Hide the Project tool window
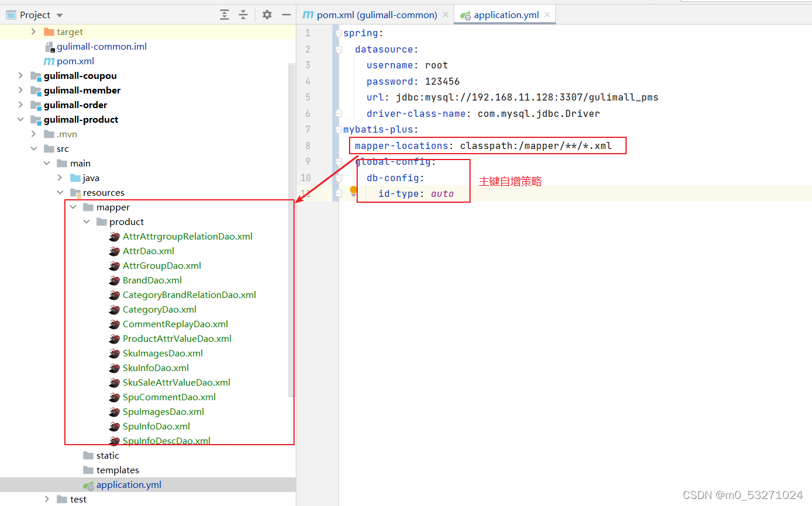The width and height of the screenshot is (812, 506). click(286, 15)
